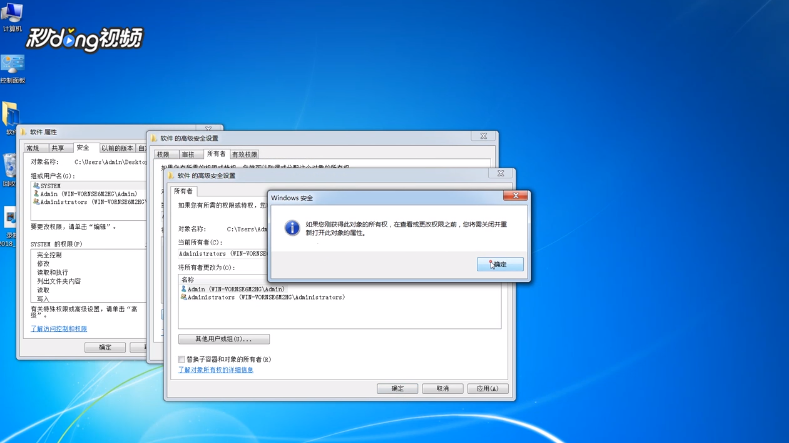Switch to 权限 tab in middle advanced security window
This screenshot has width=789, height=443.
163,155
